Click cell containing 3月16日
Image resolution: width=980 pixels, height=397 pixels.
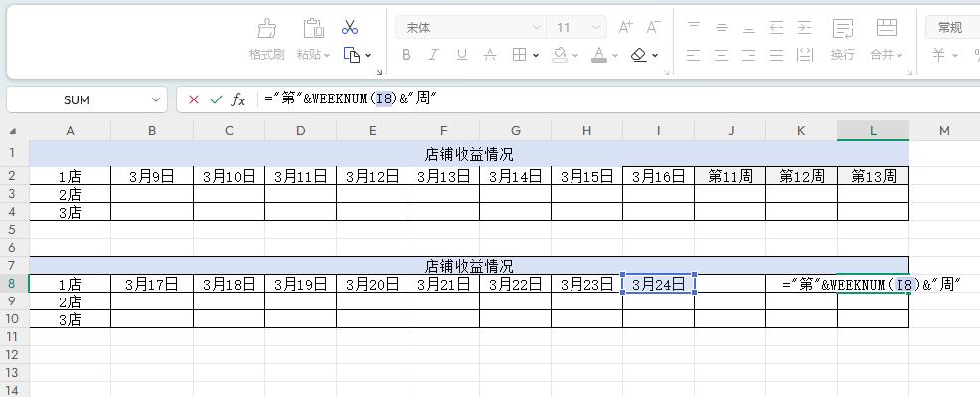point(658,176)
